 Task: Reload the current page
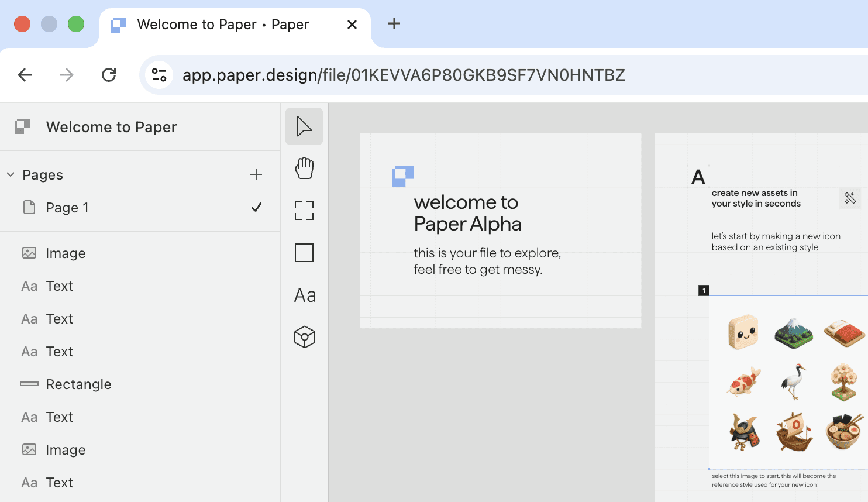[109, 75]
